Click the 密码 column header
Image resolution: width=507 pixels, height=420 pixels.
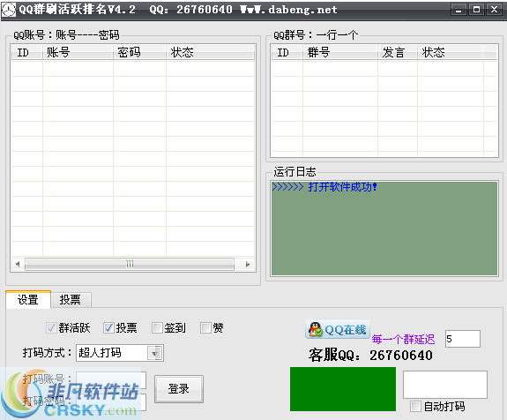[139, 52]
